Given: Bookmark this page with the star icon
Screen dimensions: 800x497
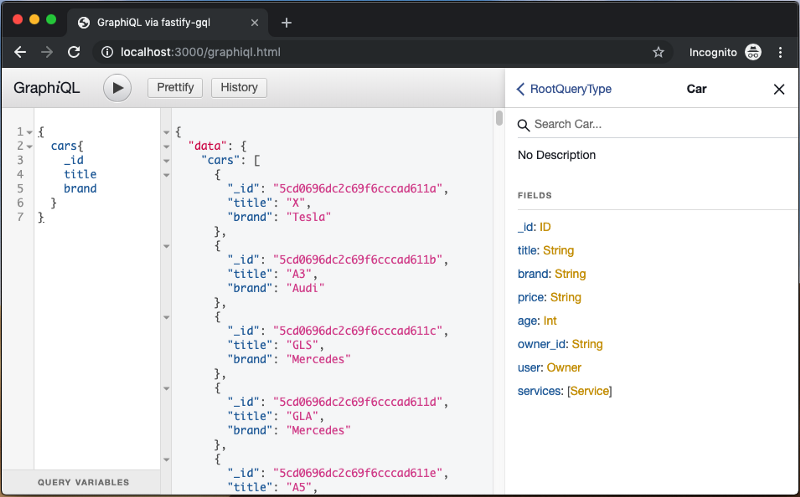Looking at the screenshot, I should 658,52.
